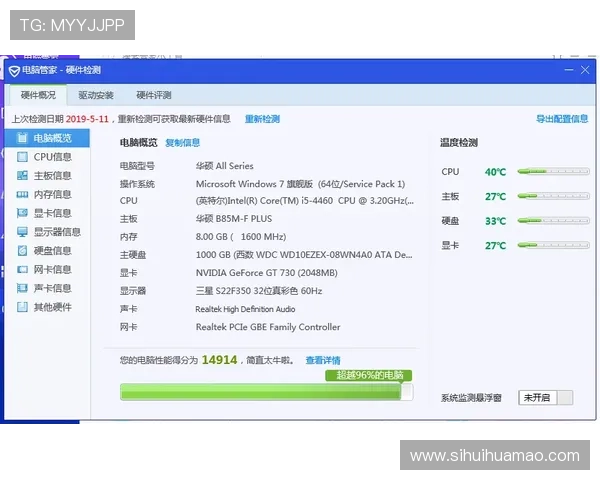This screenshot has height=480, width=600.
Task: Toggle 系统监测悬浮窗 switch 未开启
Action: pos(546,398)
